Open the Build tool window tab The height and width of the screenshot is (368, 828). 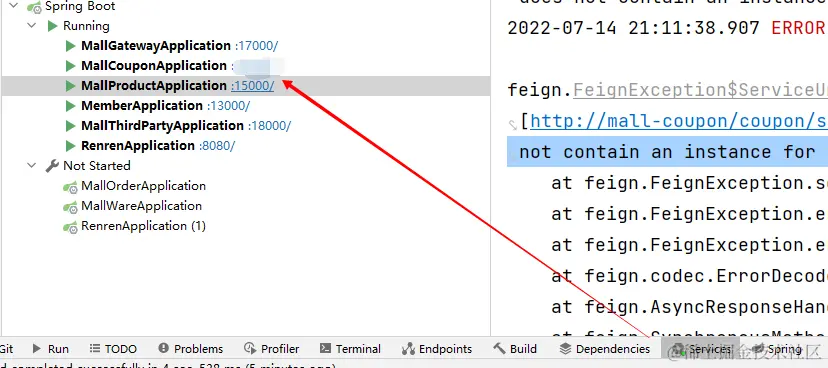515,349
